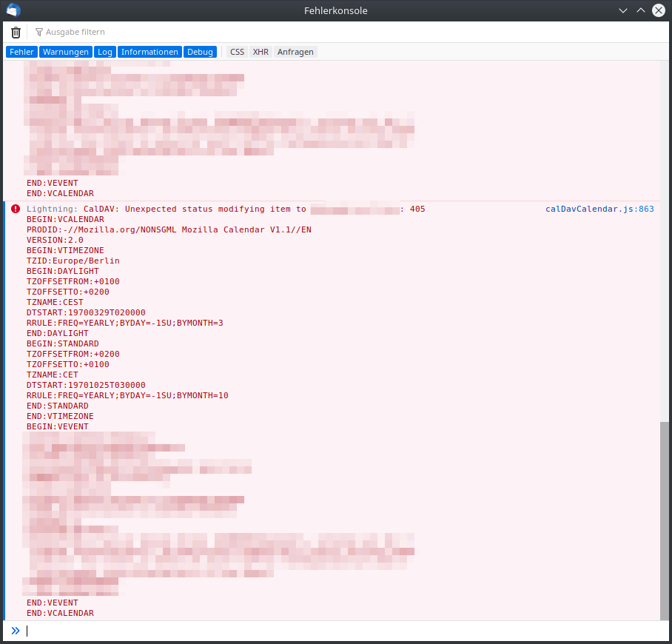Disable the Log filter
The image size is (672, 644).
tap(105, 52)
